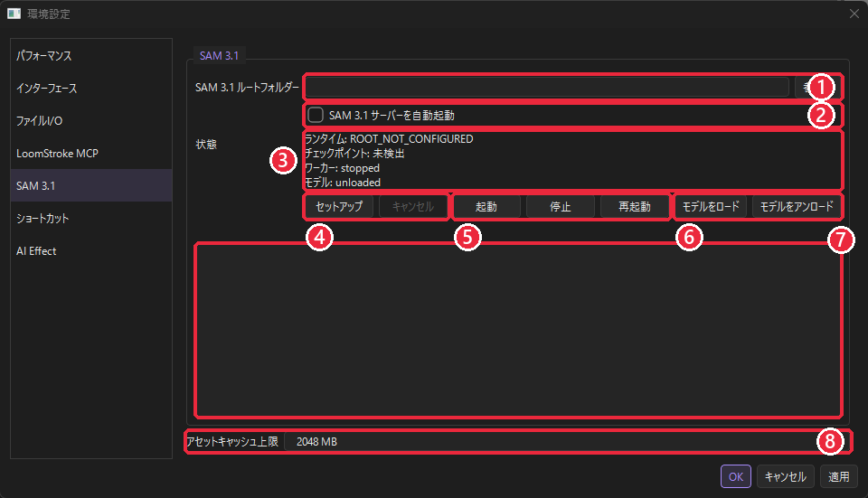
Task: Click モデルをロード button
Action: tap(711, 206)
